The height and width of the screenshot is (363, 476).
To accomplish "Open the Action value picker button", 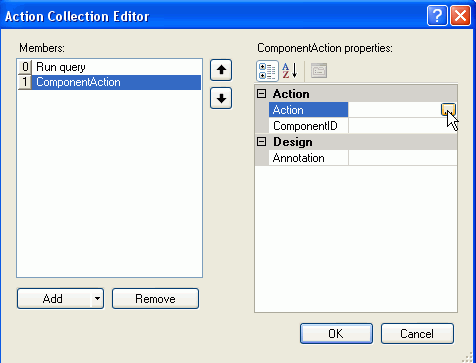I will pos(448,110).
